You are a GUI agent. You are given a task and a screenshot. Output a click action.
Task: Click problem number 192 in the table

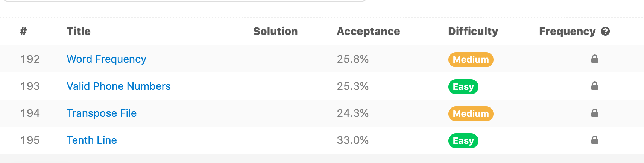click(x=30, y=59)
